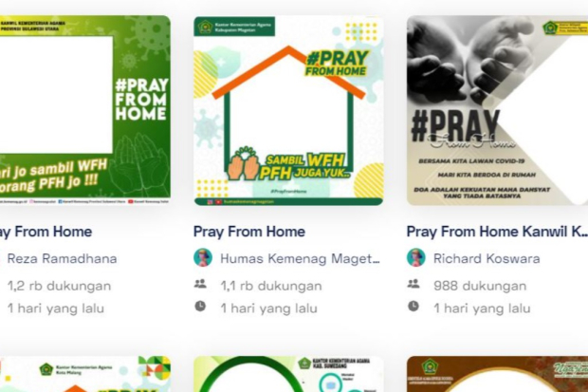Open Pray From Home Kanwil title link
588x392 pixels.
coord(497,232)
